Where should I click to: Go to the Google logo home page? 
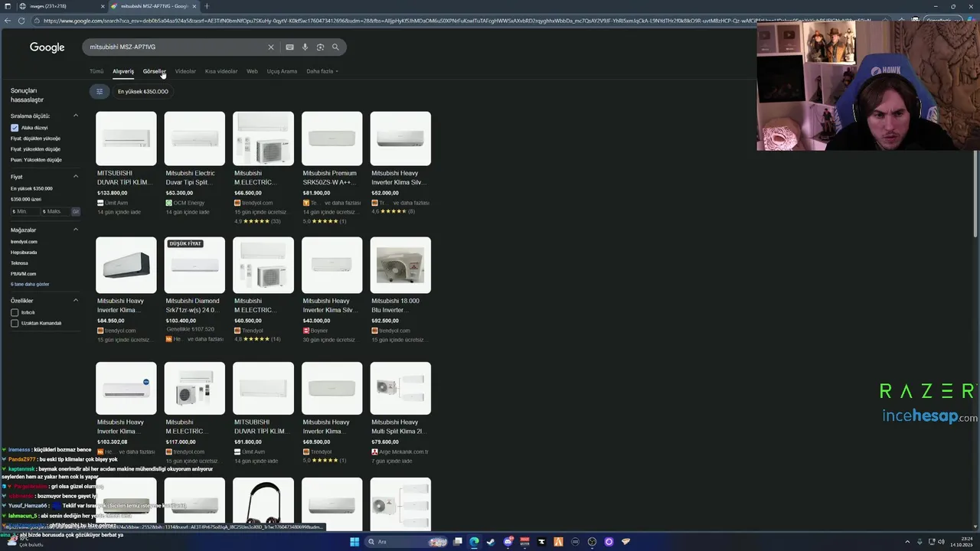pos(47,47)
